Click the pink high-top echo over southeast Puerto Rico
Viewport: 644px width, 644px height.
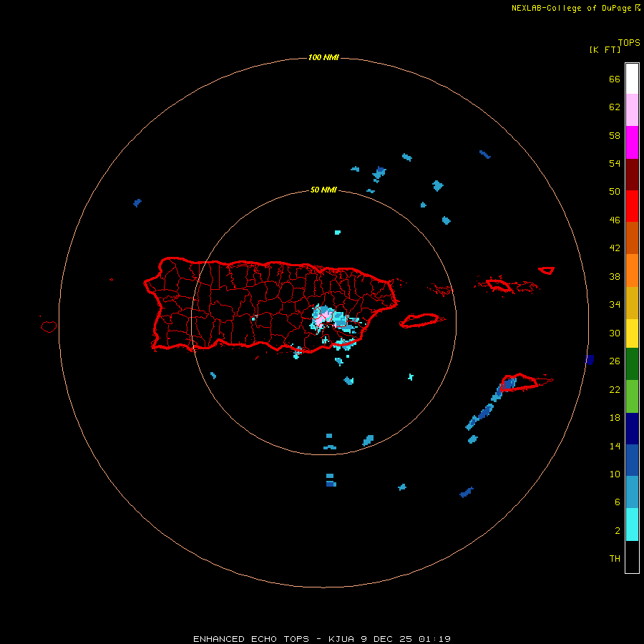coord(323,317)
